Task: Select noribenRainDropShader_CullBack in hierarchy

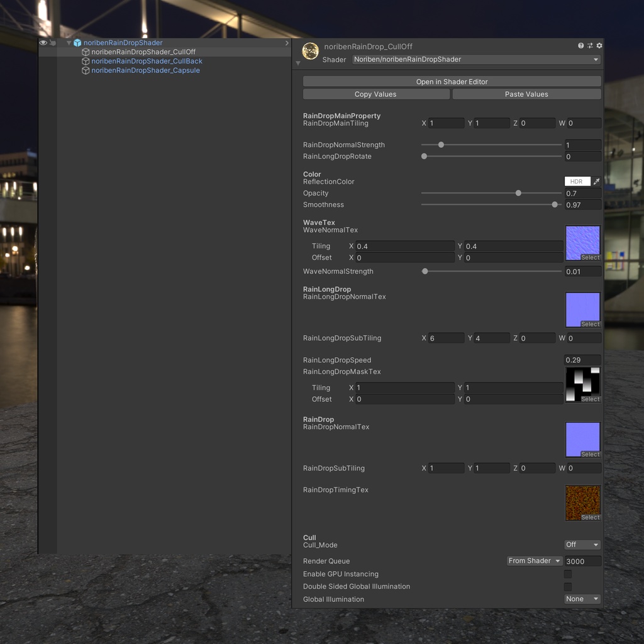Action: pos(147,61)
